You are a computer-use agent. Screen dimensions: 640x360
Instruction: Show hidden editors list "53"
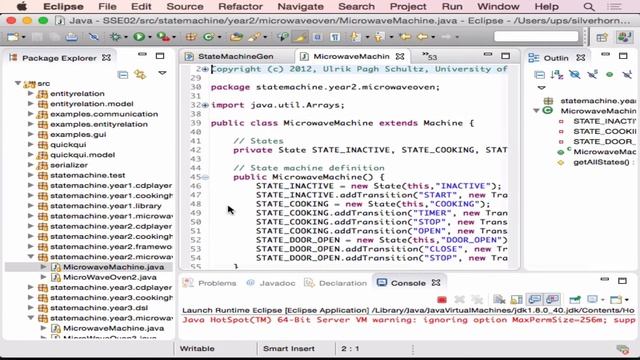click(430, 56)
